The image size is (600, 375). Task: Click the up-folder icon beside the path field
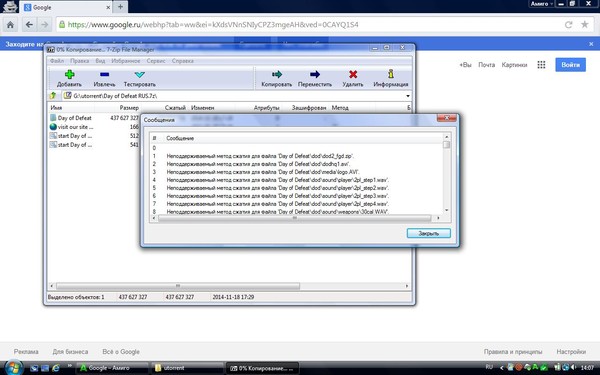tap(53, 96)
